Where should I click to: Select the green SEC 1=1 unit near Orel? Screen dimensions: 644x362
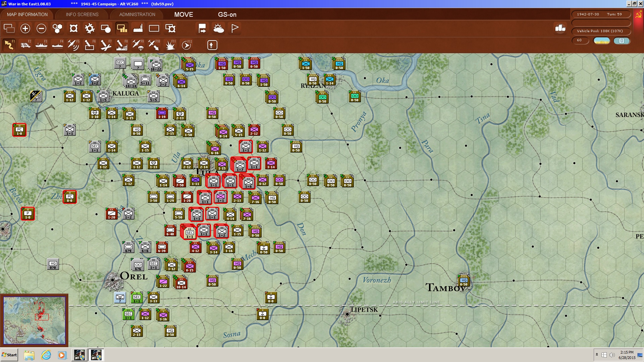coord(137,298)
